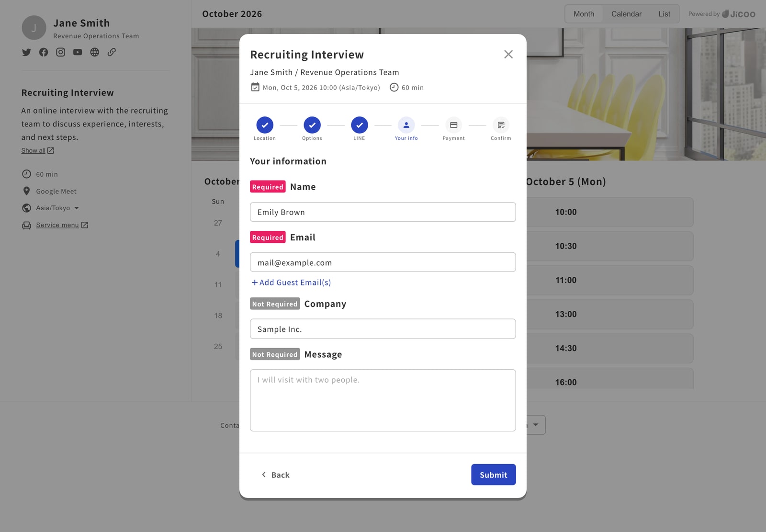Select the Your info step icon
The width and height of the screenshot is (766, 532).
pos(406,125)
